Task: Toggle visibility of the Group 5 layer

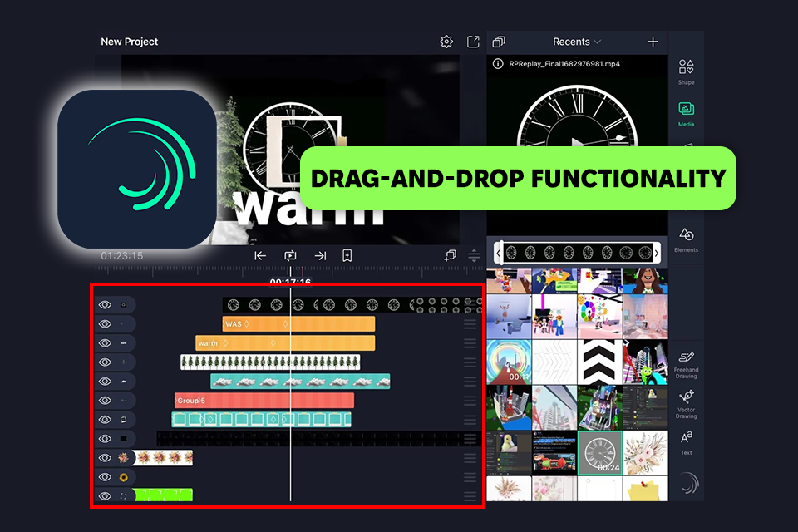Action: (x=105, y=400)
